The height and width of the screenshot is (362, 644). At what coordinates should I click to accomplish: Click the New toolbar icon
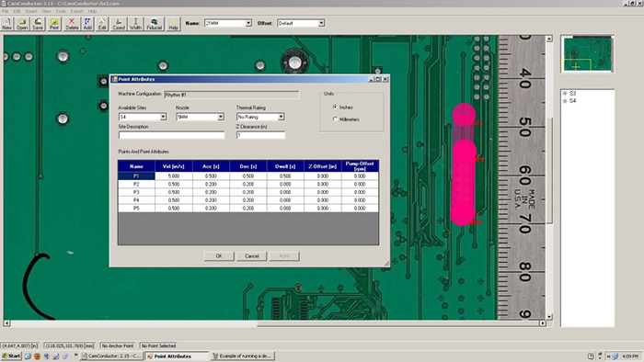7,24
